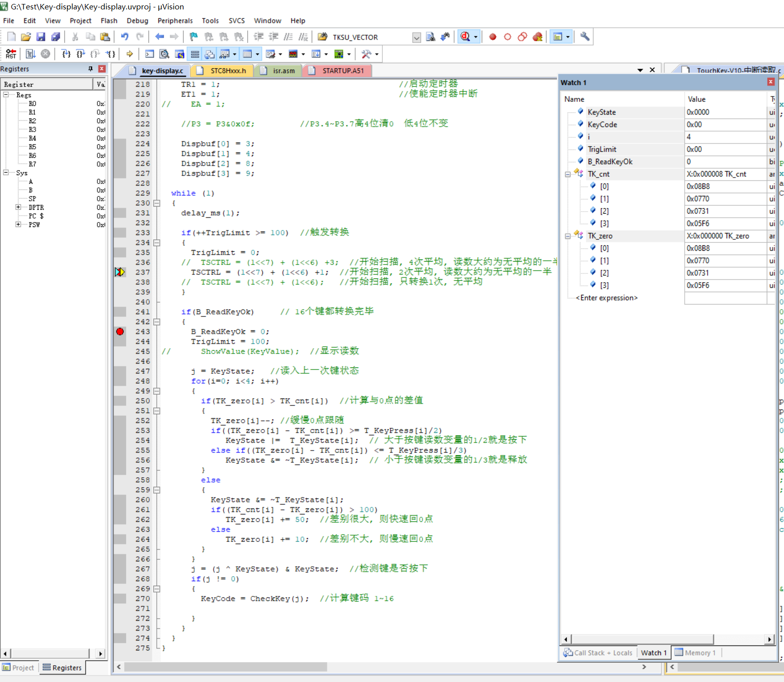
Task: Switch to Call Stack + Locals tab
Action: click(x=598, y=653)
